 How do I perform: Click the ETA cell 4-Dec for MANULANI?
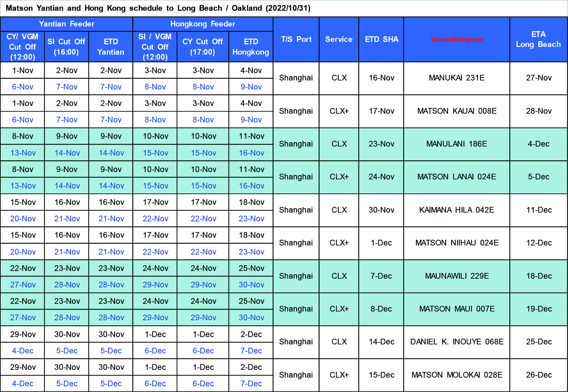pos(538,144)
